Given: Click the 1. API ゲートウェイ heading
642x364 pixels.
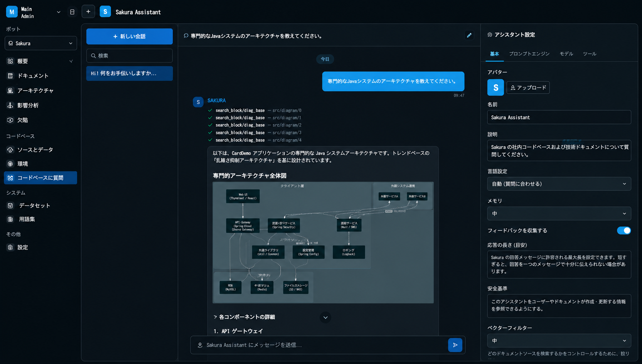Looking at the screenshot, I should (x=238, y=331).
